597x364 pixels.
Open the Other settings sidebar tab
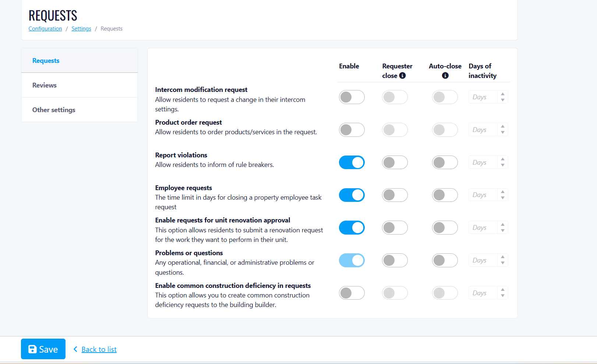pos(80,110)
